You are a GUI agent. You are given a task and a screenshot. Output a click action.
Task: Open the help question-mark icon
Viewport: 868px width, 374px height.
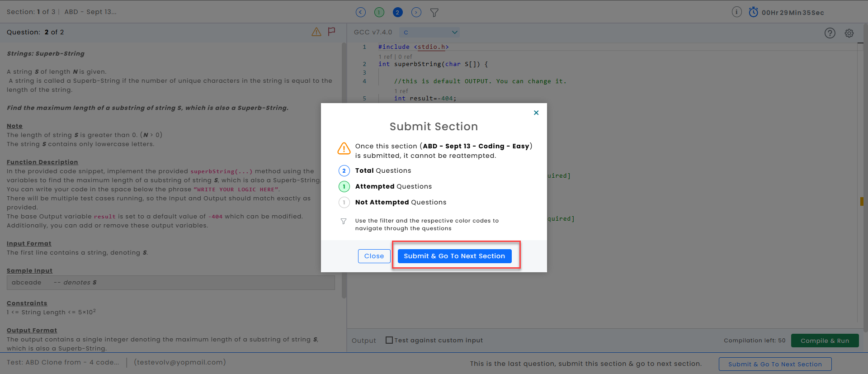[830, 33]
